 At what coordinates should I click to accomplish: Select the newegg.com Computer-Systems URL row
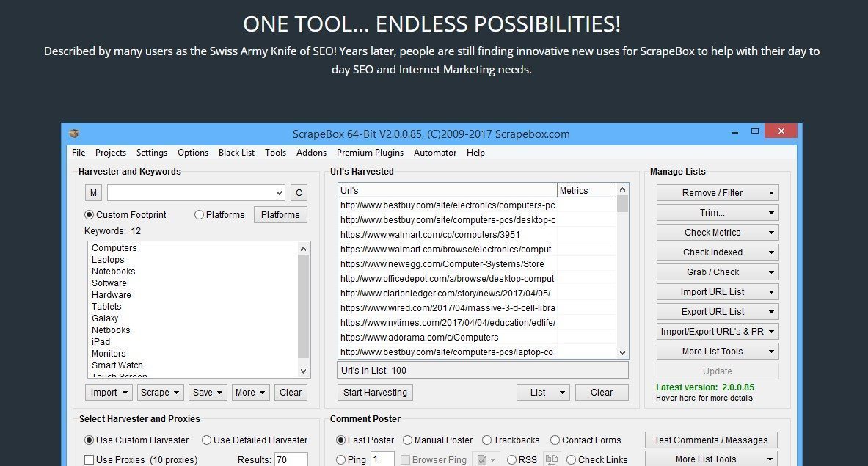tap(448, 264)
